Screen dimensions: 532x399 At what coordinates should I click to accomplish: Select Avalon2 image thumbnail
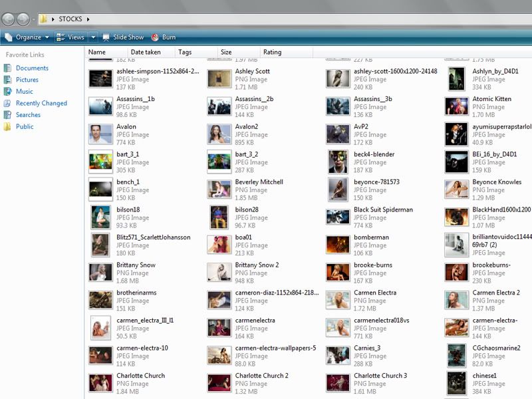click(x=219, y=134)
